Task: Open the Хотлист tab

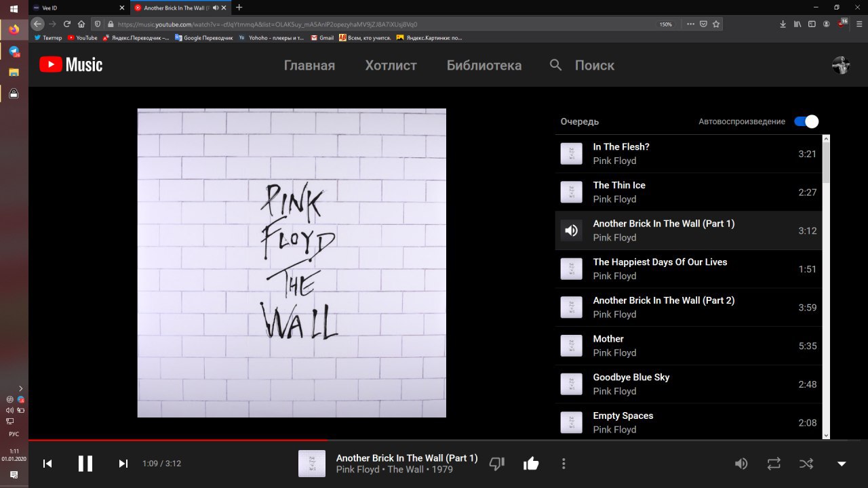Action: pos(391,65)
